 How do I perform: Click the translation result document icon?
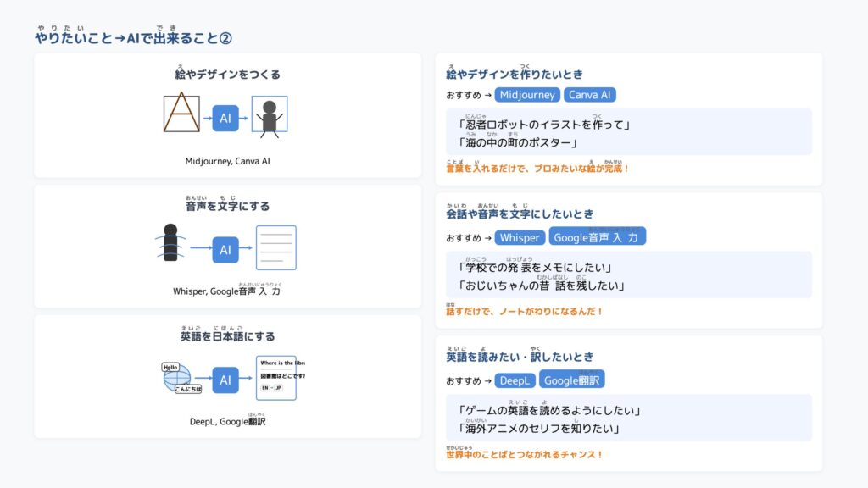(280, 378)
